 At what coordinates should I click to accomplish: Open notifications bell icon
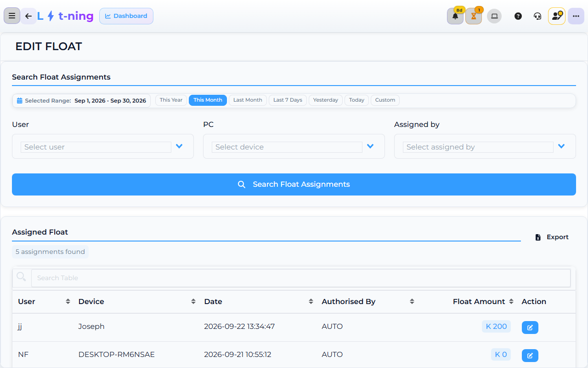(x=455, y=16)
